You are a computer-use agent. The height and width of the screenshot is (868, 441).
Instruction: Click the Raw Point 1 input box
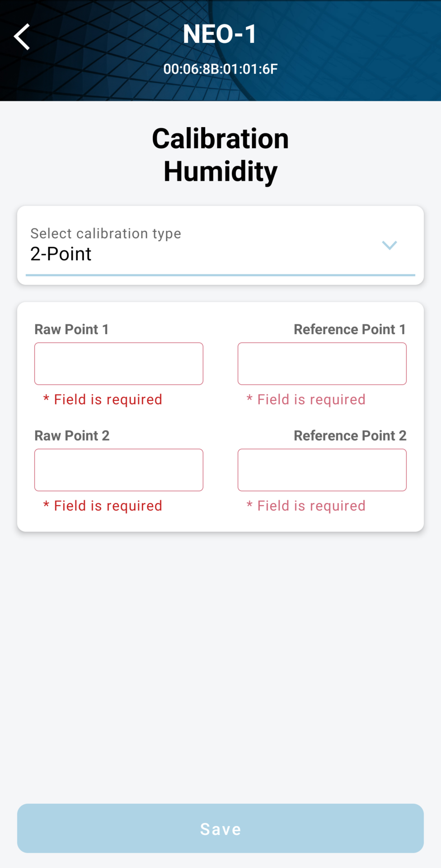coord(118,363)
